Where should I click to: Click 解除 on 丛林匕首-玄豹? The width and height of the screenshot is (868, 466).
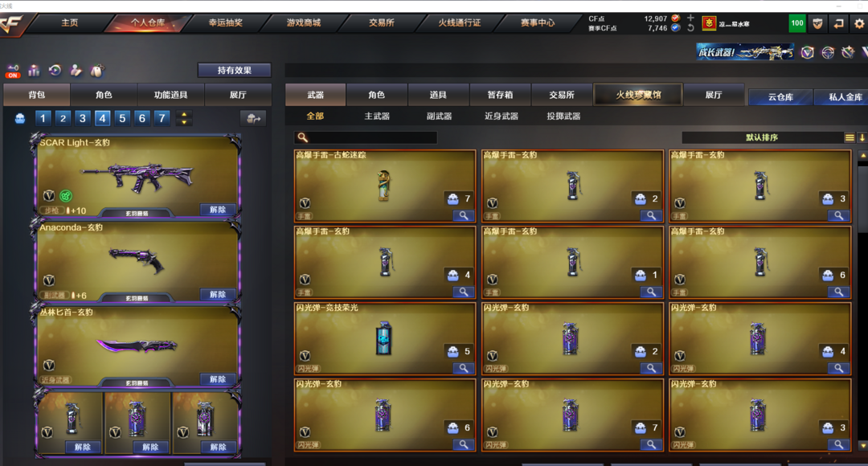click(x=218, y=379)
